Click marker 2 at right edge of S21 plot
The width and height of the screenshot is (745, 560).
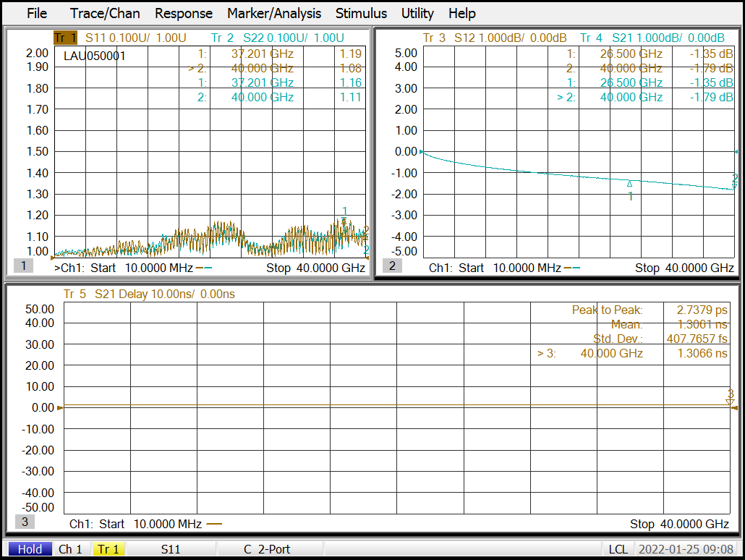click(x=735, y=182)
